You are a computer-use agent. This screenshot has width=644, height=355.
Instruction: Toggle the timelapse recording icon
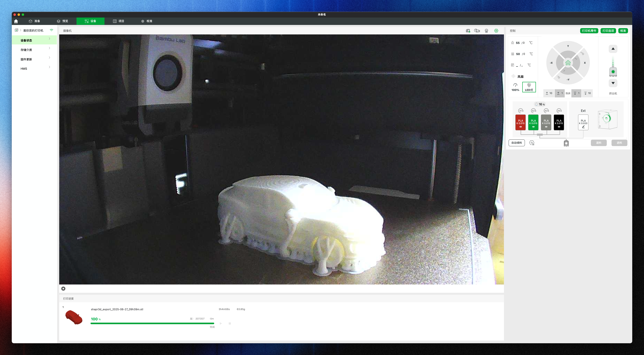point(477,31)
